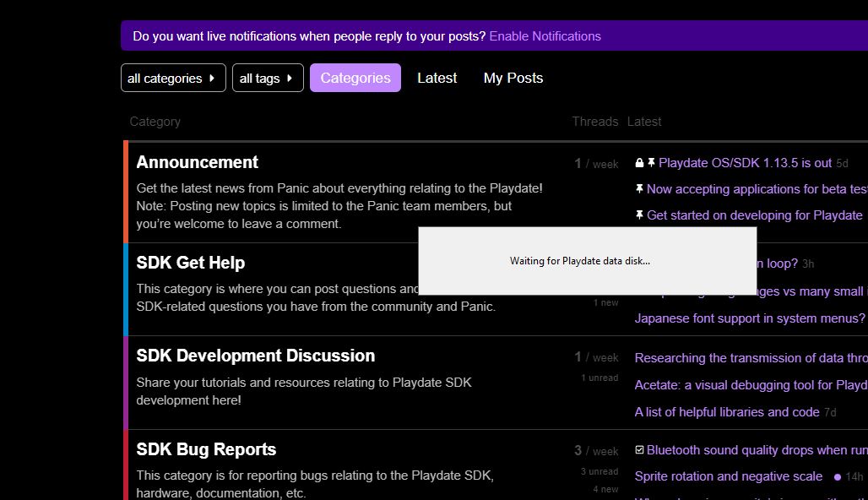This screenshot has height=500, width=868.
Task: Click pin icon beside Now accepting applications
Action: (x=639, y=189)
